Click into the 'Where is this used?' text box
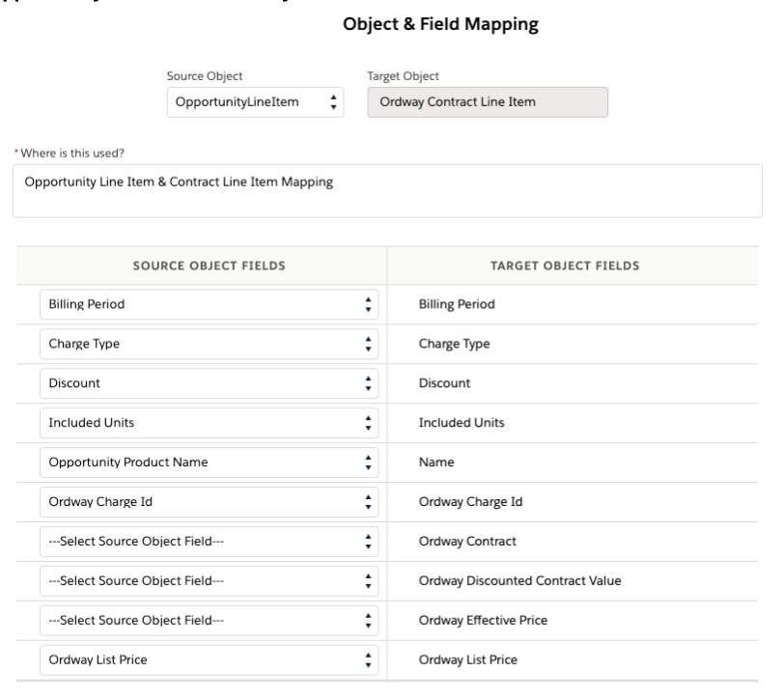Viewport: 782px width, 700px height. tap(387, 190)
